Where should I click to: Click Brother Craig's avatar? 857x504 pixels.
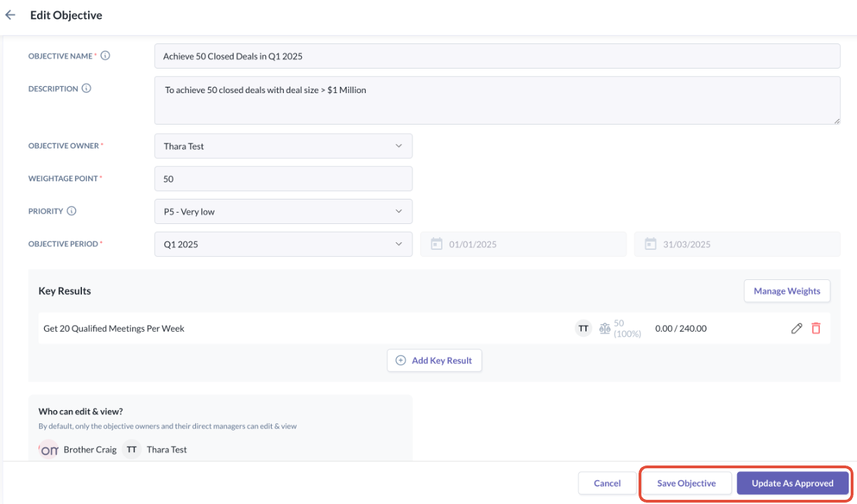coord(48,449)
